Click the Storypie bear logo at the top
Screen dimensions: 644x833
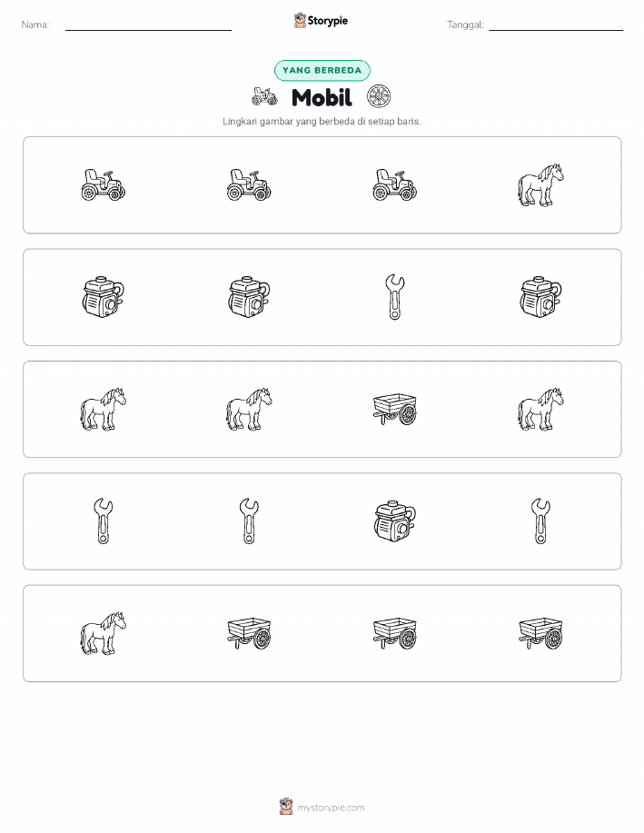[x=300, y=21]
